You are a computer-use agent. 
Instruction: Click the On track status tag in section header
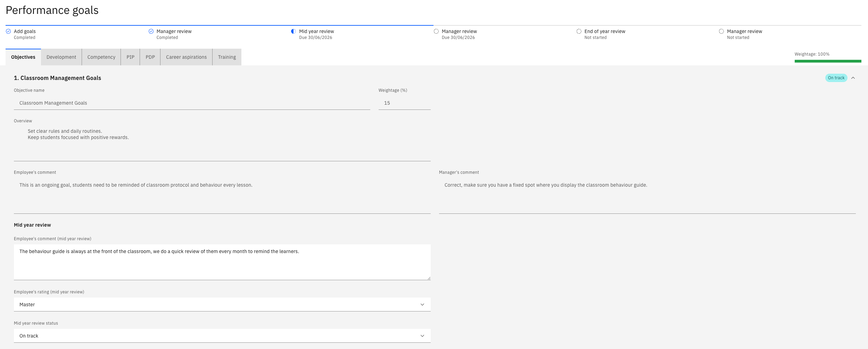pos(836,78)
